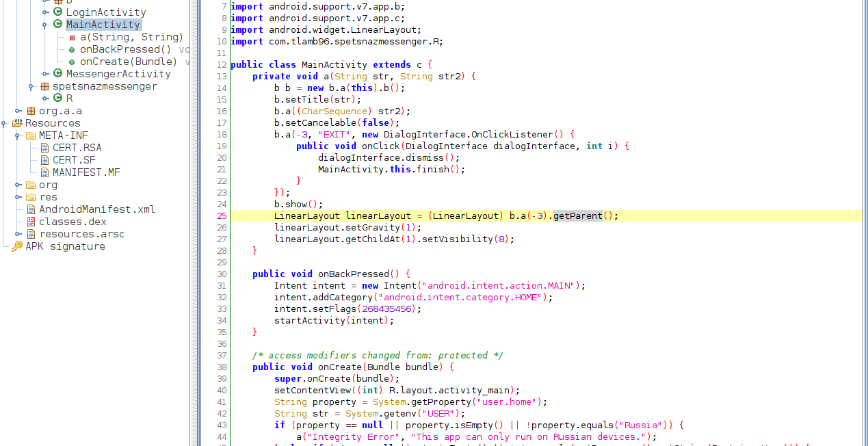
Task: Expand the resources.arsc node
Action: click(18, 234)
